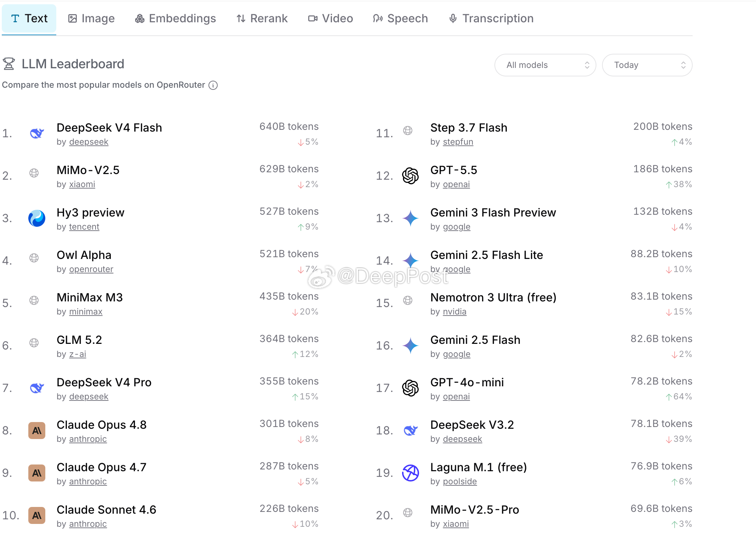Visit the nvidia provider link

click(455, 312)
